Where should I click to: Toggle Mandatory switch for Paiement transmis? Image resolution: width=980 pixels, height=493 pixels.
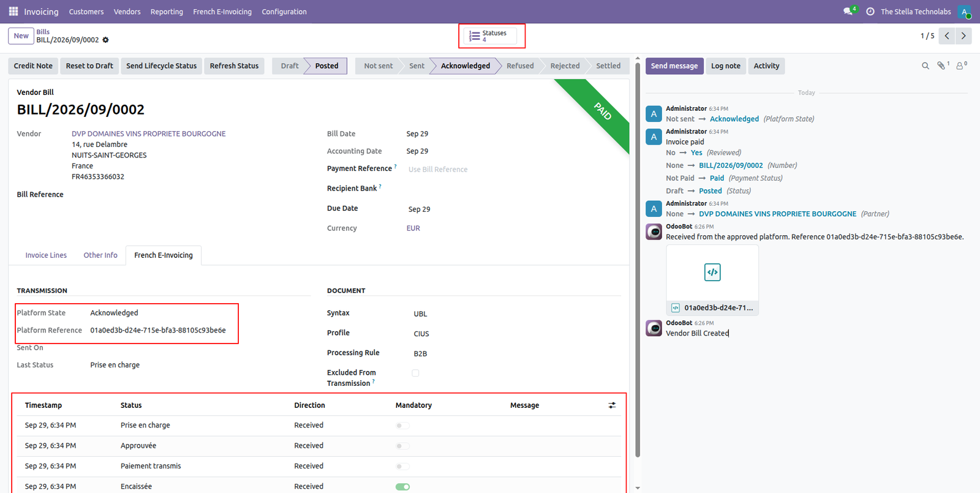[402, 467]
